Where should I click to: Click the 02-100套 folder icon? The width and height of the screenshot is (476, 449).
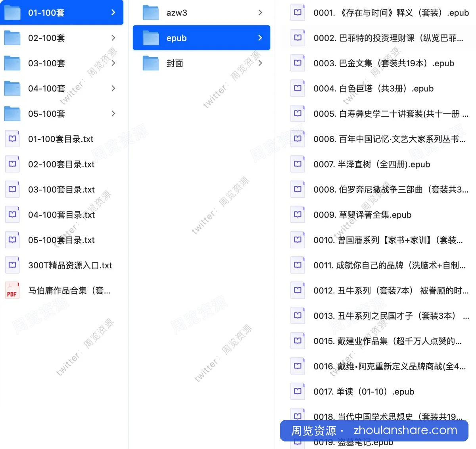point(12,38)
